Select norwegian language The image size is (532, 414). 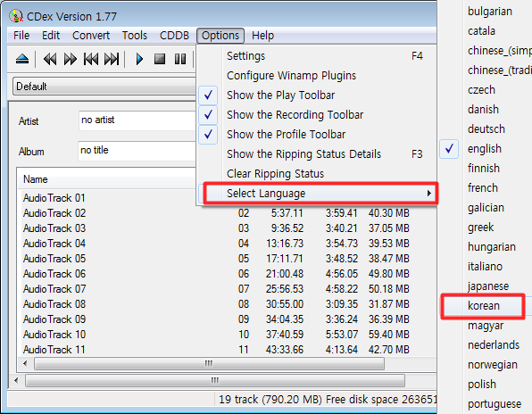point(493,365)
